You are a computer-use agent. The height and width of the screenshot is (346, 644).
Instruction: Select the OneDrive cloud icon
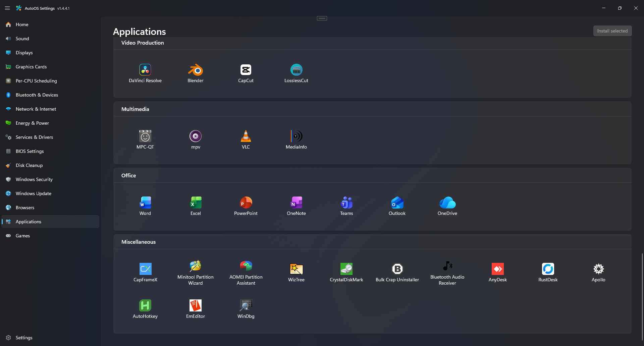point(447,203)
